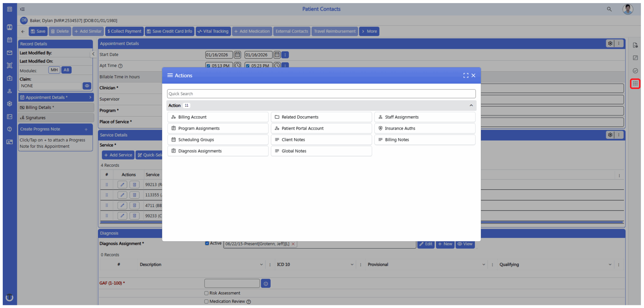Image resolution: width=644 pixels, height=308 pixels.
Task: Expand Create Progress Note with plus
Action: point(86,130)
